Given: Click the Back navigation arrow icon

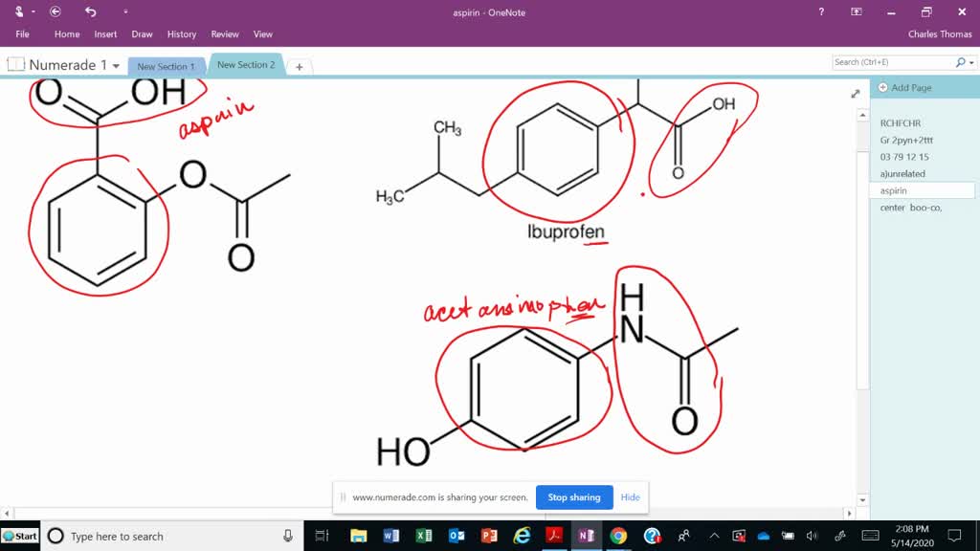Looking at the screenshot, I should click(56, 12).
